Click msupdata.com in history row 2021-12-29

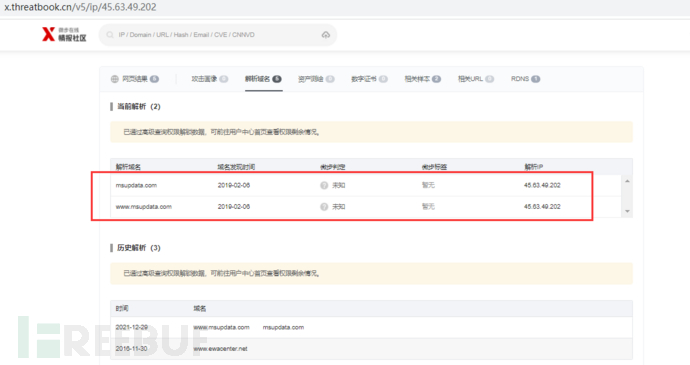[283, 327]
